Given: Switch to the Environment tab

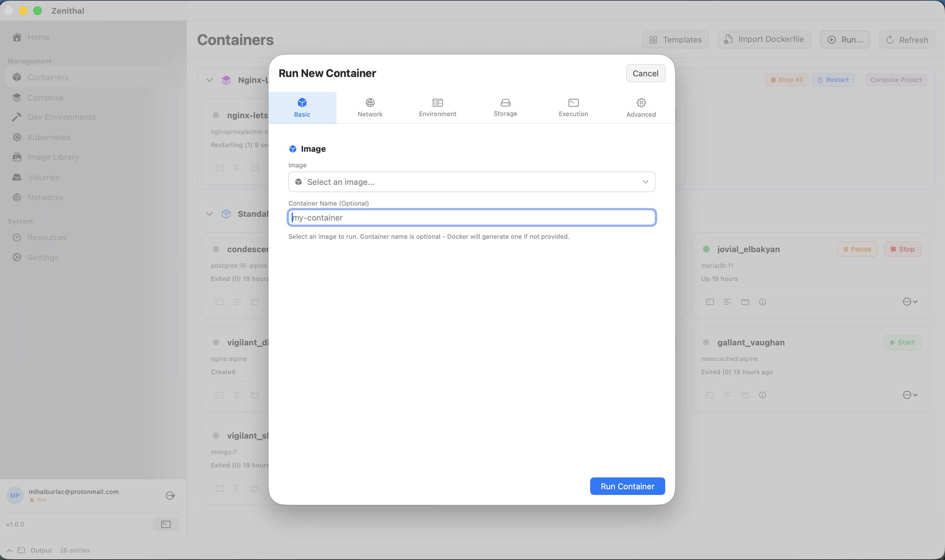Looking at the screenshot, I should tap(437, 107).
